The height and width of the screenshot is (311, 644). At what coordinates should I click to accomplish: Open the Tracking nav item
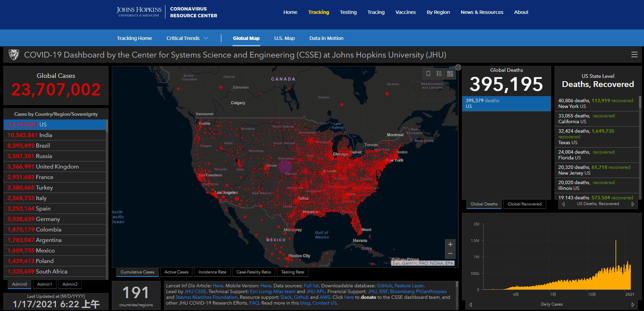pyautogui.click(x=319, y=12)
